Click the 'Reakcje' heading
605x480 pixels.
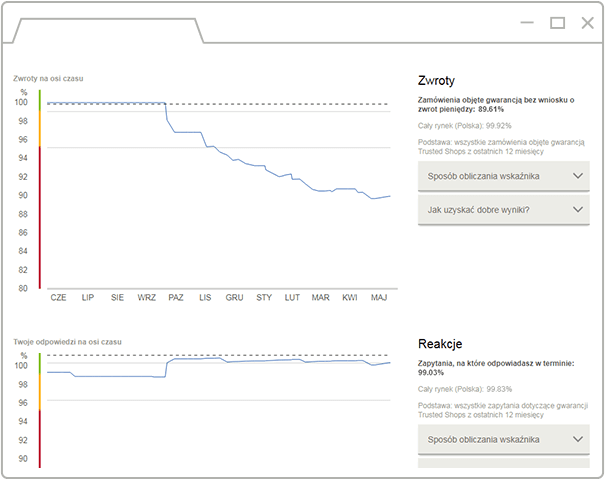440,344
